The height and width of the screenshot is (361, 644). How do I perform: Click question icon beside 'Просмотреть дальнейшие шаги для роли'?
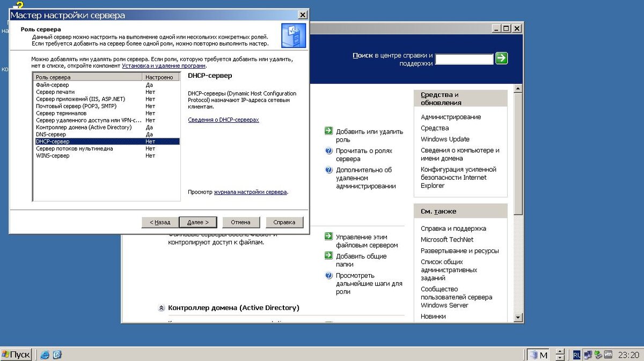329,276
